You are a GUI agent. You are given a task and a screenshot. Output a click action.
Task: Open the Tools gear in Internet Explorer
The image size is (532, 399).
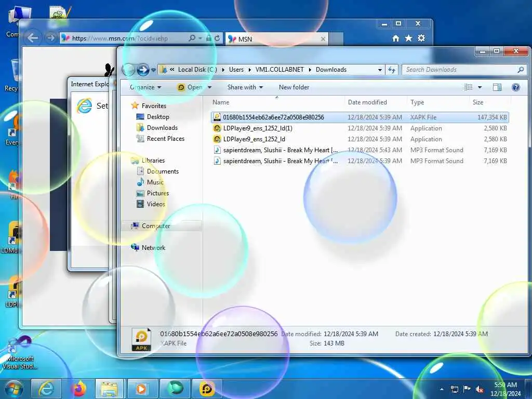pyautogui.click(x=421, y=38)
